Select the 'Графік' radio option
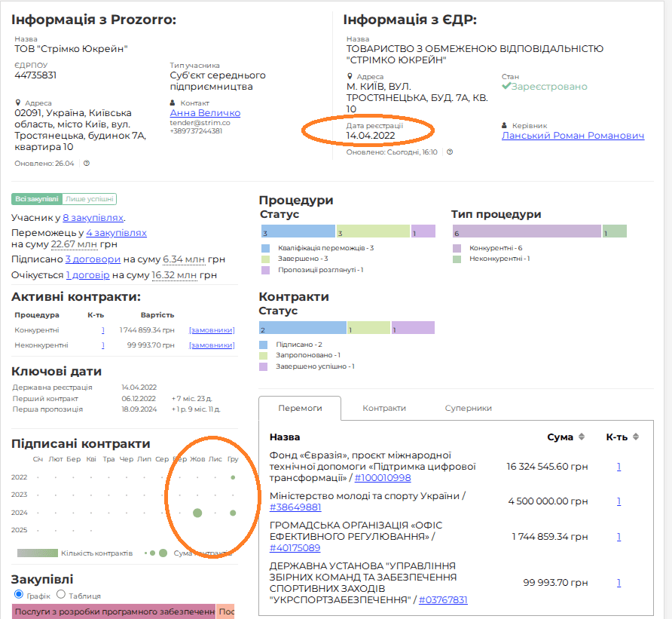The height and width of the screenshot is (619, 672). click(x=20, y=595)
